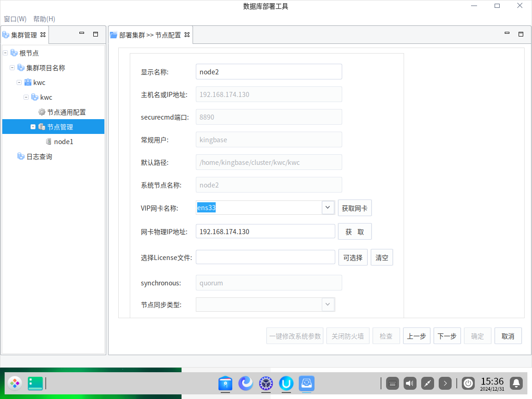This screenshot has width=532, height=399.
Task: Click the 清空 button for License file
Action: (381, 258)
